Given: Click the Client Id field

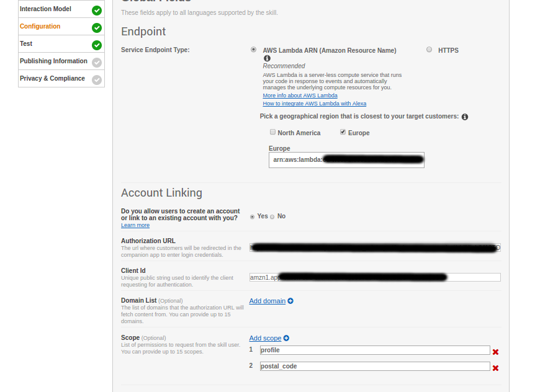Looking at the screenshot, I should coord(375,277).
